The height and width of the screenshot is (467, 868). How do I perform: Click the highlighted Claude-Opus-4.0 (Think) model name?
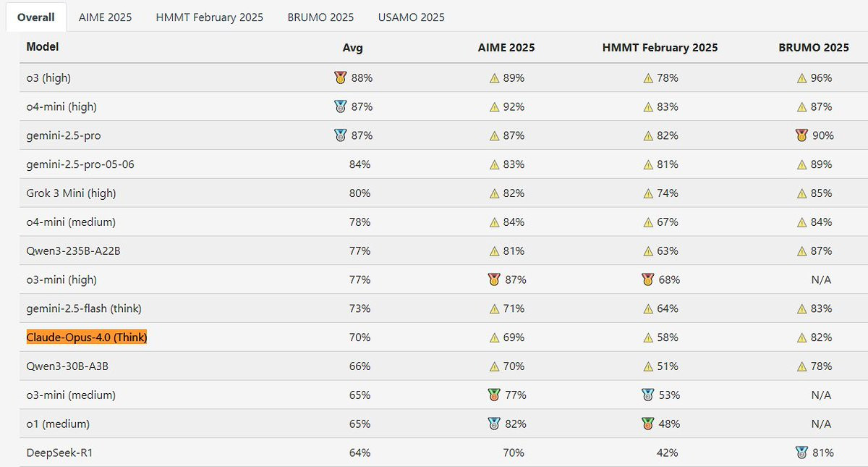87,337
